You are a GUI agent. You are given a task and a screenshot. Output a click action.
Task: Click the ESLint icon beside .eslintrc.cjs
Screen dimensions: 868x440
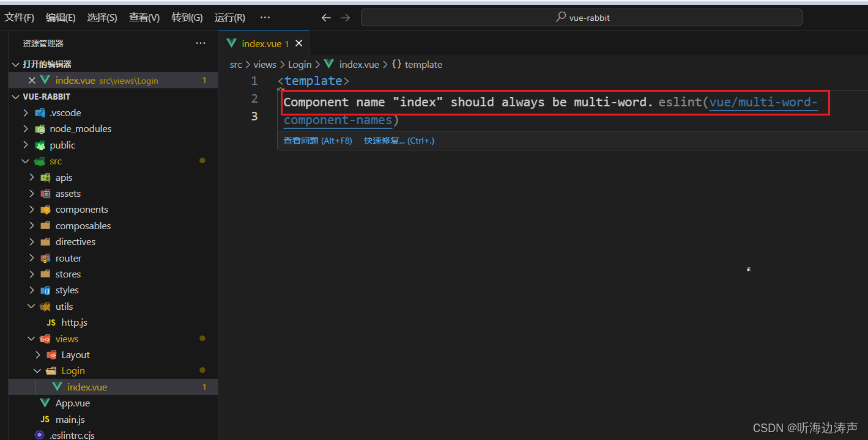pos(39,436)
